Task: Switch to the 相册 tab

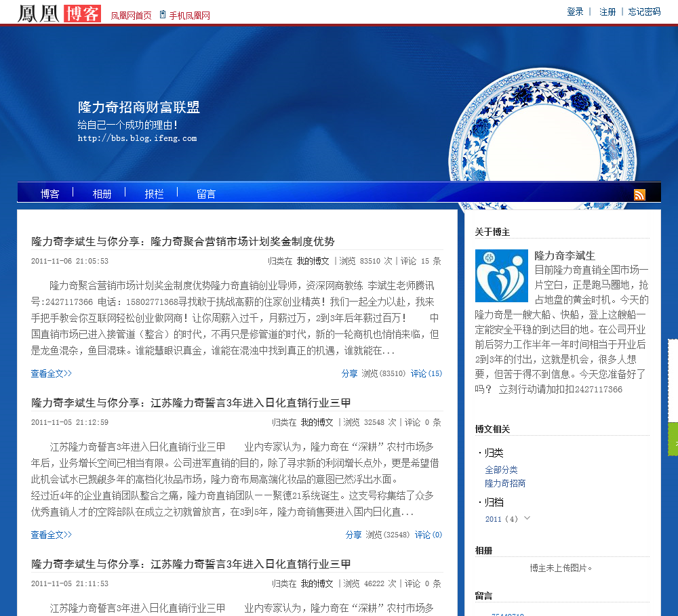Action: pyautogui.click(x=102, y=194)
